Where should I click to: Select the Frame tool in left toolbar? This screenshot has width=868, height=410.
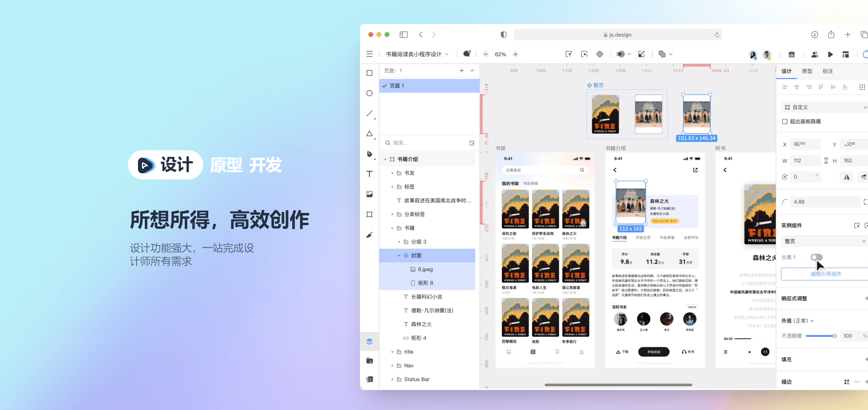(x=370, y=214)
